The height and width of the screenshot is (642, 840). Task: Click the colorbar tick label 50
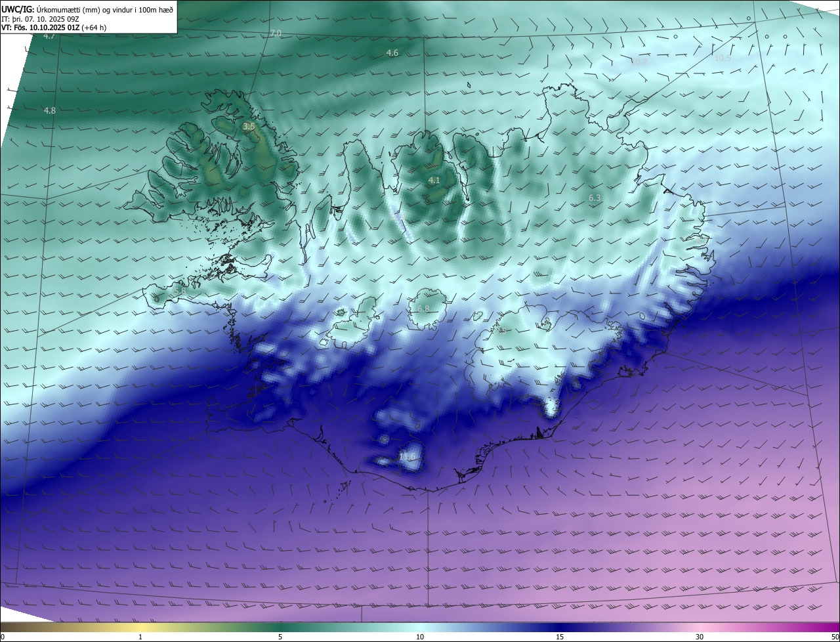[x=834, y=637]
